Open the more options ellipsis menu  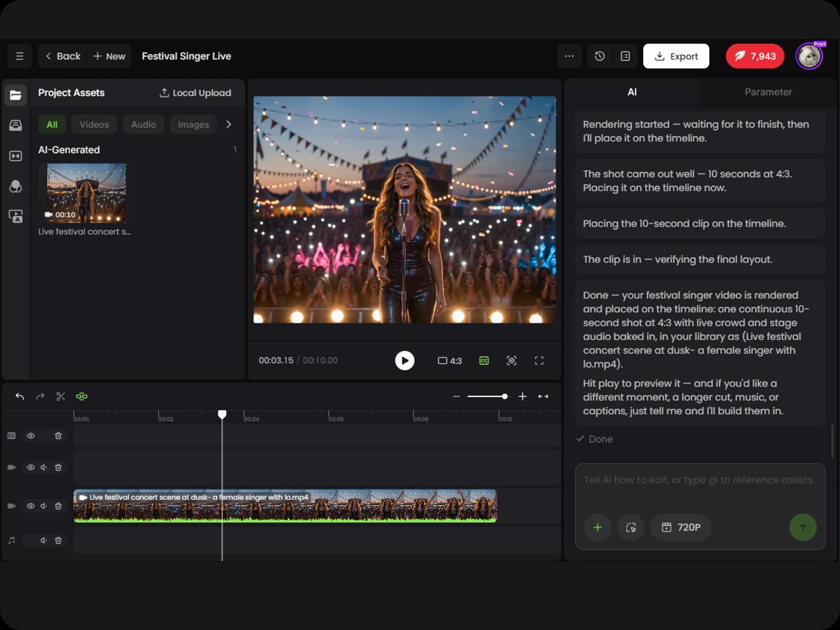[x=569, y=56]
